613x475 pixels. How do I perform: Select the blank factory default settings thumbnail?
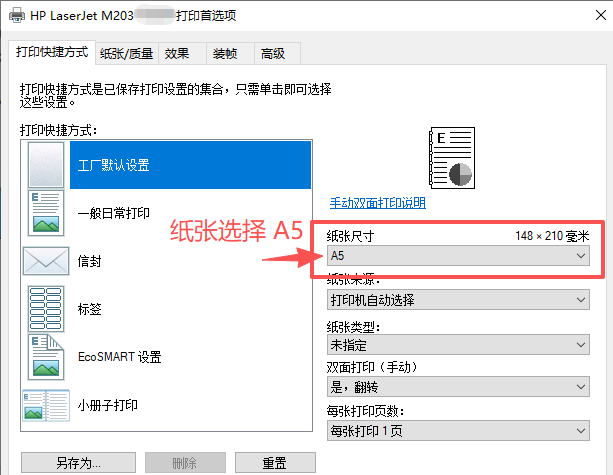pos(46,164)
